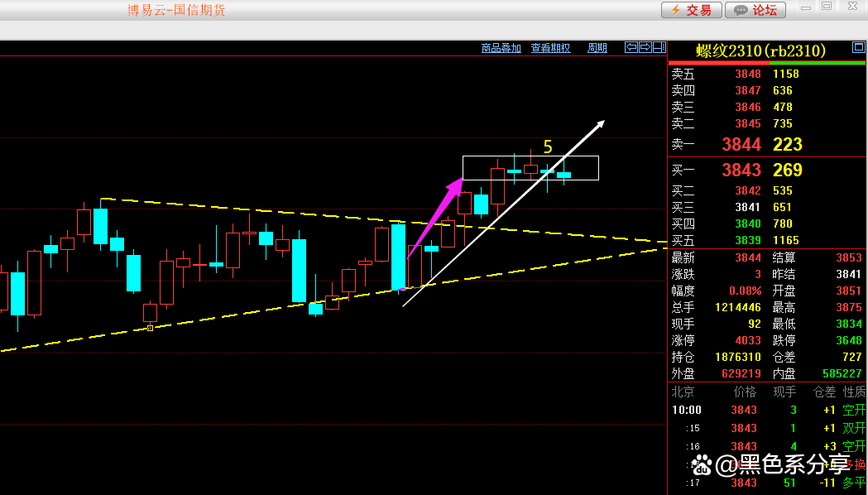This screenshot has width=868, height=495.
Task: Click the 商品叠加 overlay link
Action: tap(501, 49)
